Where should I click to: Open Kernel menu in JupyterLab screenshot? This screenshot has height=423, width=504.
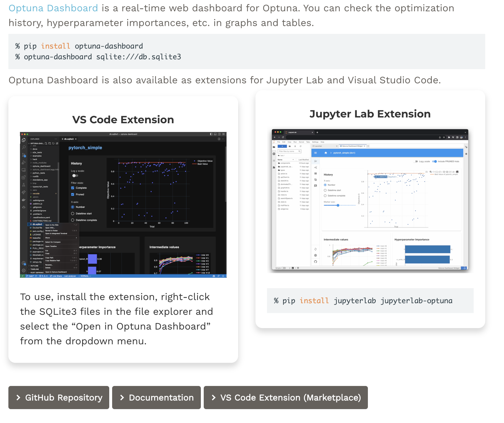click(x=301, y=142)
